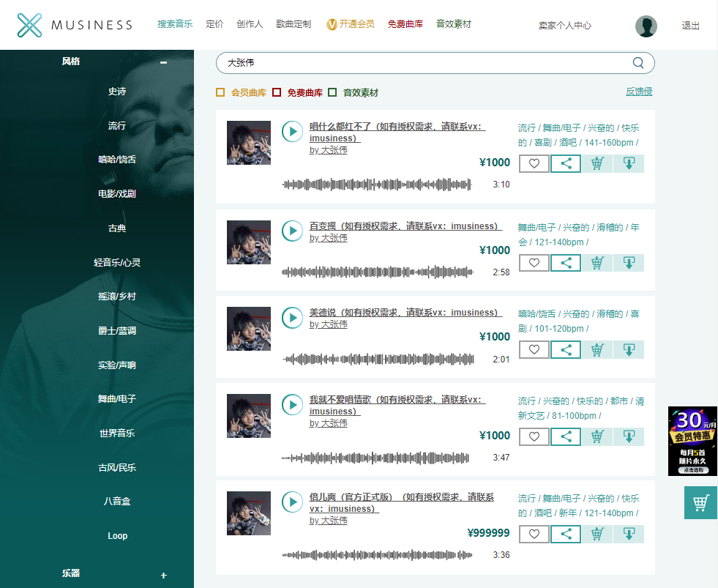Add 倍儿爽 to cart
Viewport: 718px width, 588px height.
[597, 534]
